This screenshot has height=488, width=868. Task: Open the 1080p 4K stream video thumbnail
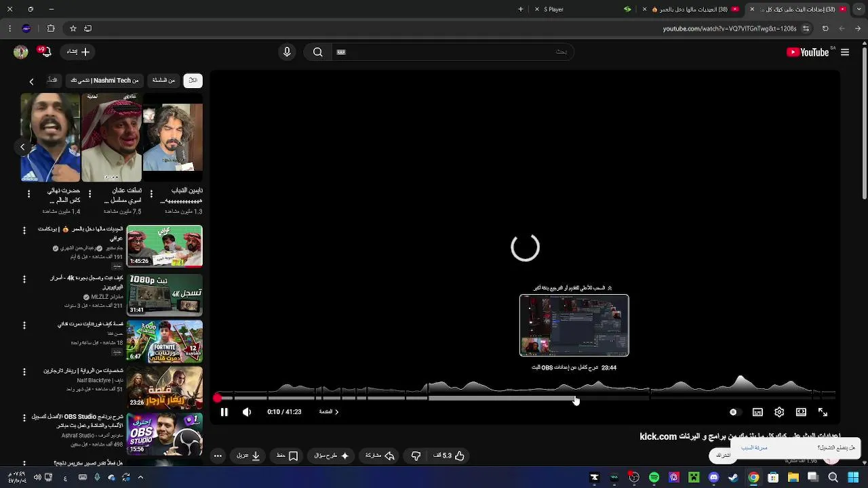click(x=165, y=295)
